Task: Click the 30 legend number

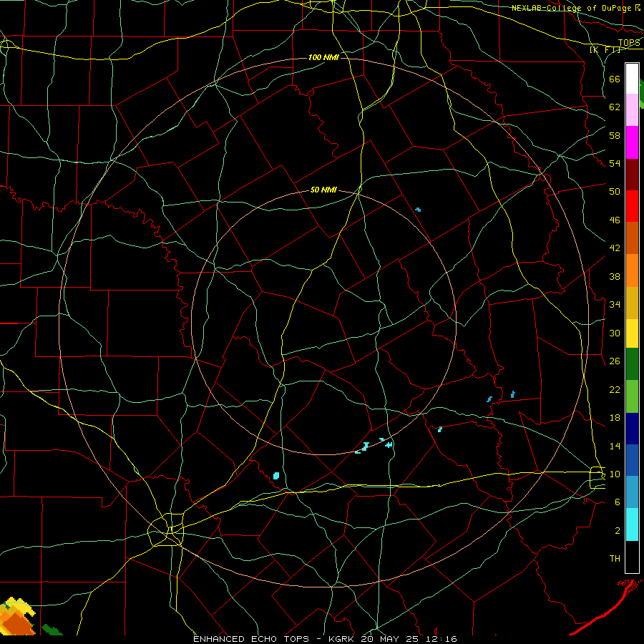Action: pos(615,333)
